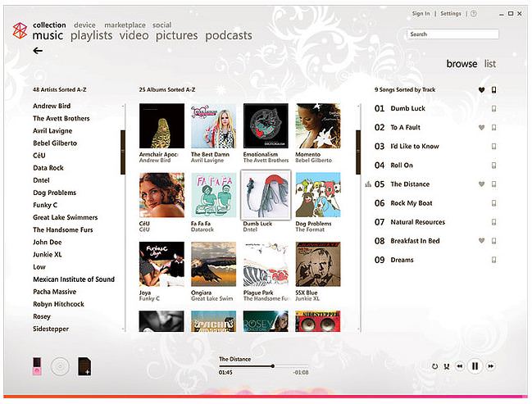Click inside the Search field
Screen dimensions: 532x404
(453, 34)
